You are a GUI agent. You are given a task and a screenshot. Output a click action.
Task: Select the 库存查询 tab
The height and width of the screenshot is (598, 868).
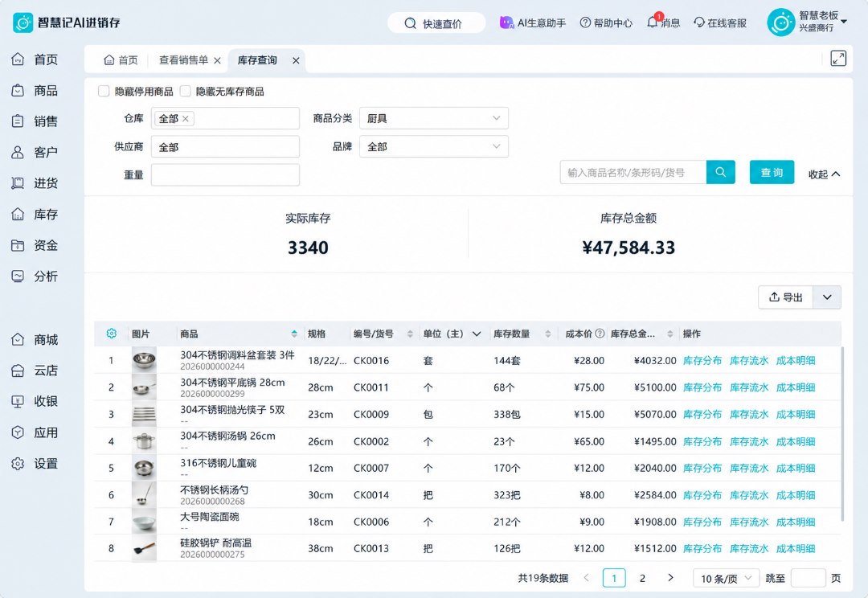click(x=257, y=59)
